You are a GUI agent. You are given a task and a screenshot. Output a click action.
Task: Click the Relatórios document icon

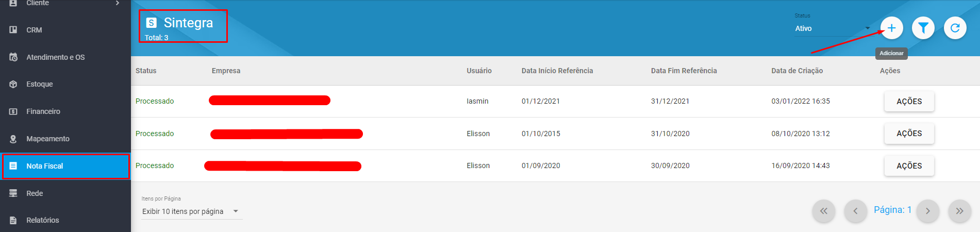click(x=13, y=220)
